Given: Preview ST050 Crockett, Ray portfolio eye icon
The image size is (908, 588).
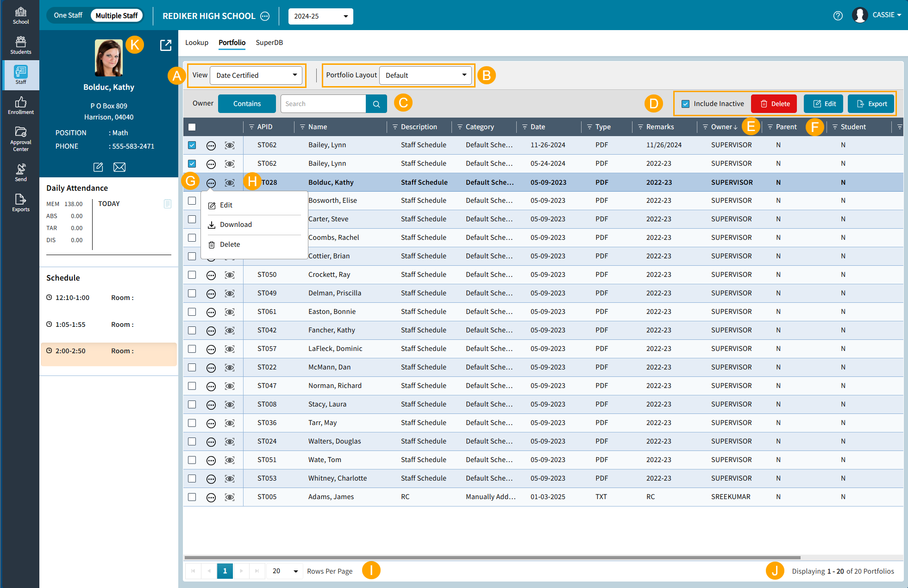Looking at the screenshot, I should 230,275.
